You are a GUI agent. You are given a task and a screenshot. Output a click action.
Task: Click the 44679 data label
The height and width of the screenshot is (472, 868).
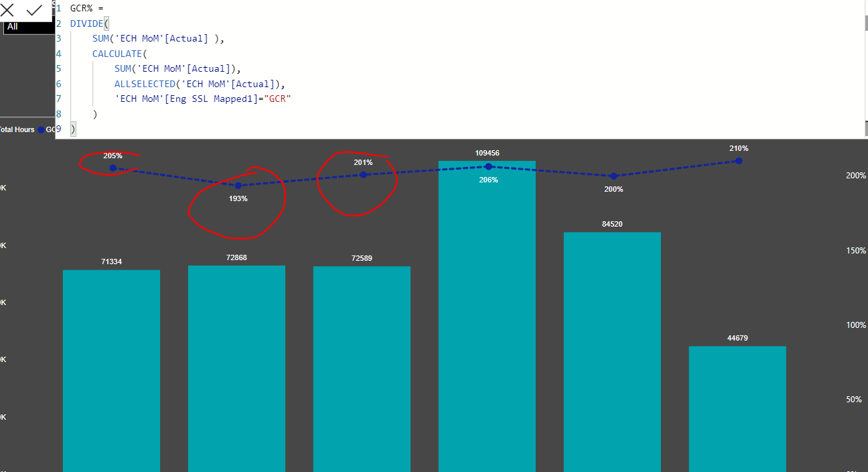737,339
